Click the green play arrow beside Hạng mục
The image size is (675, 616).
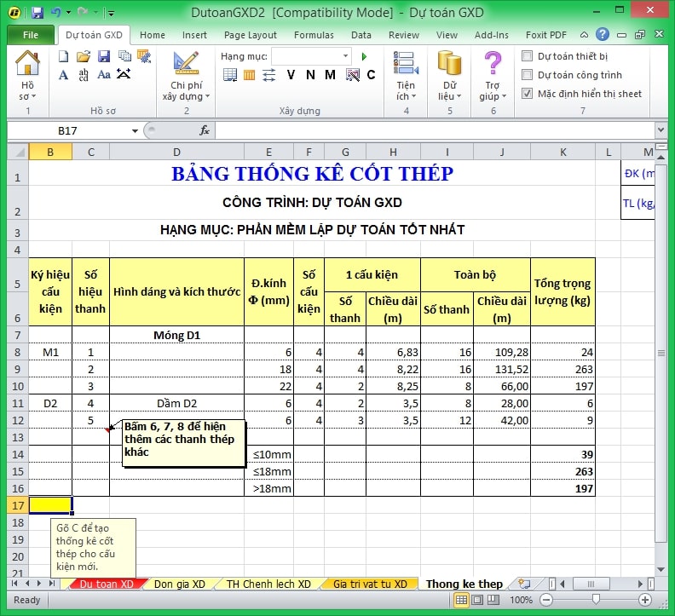(364, 56)
